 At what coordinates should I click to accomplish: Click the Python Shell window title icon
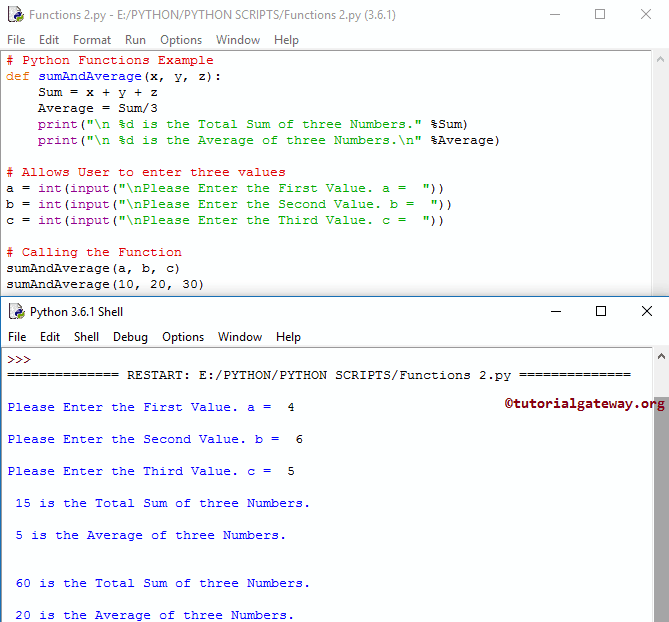click(17, 311)
